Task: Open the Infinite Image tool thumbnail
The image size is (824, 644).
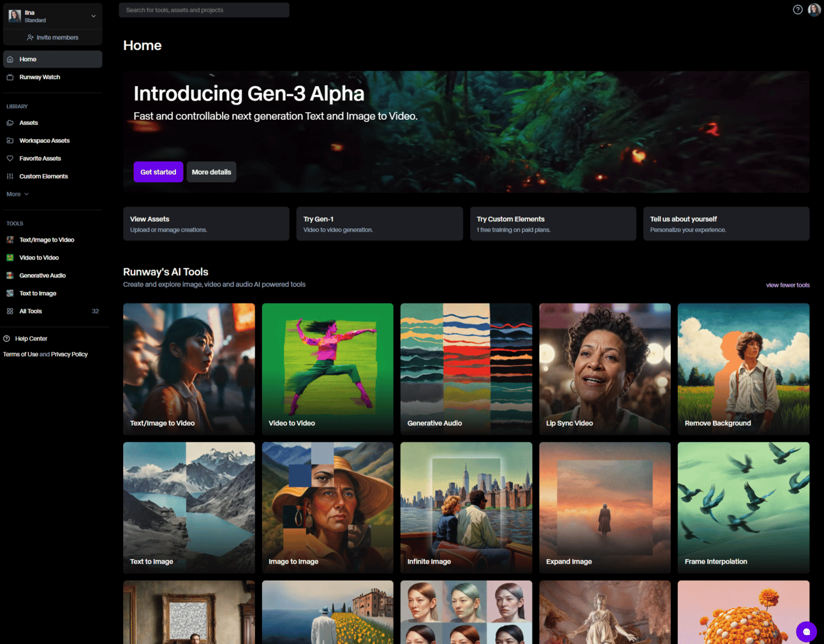Action: click(x=466, y=508)
